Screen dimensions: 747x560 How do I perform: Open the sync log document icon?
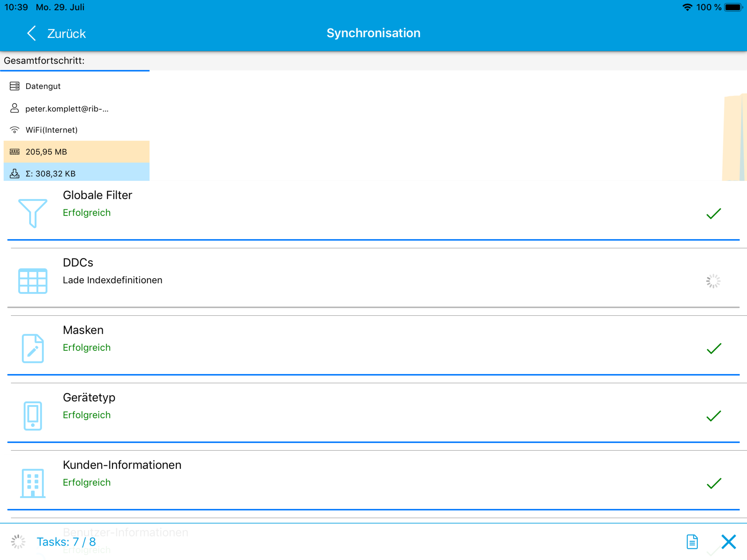click(x=692, y=542)
